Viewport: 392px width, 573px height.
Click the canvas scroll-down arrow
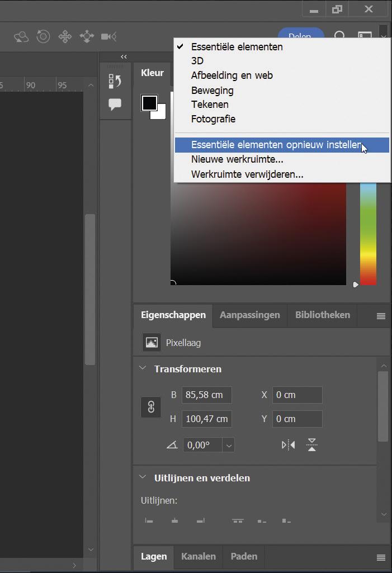pos(91,550)
